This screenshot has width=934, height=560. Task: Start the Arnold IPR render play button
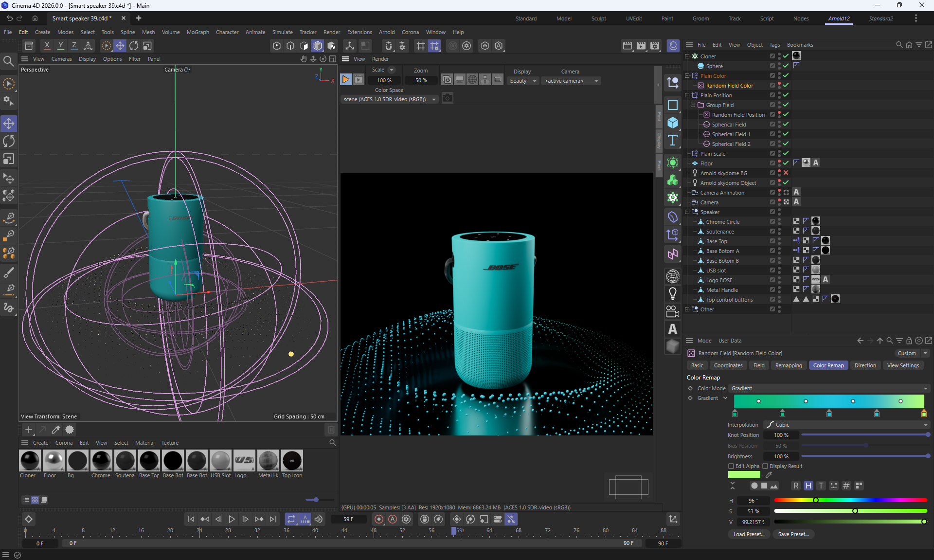coord(345,79)
